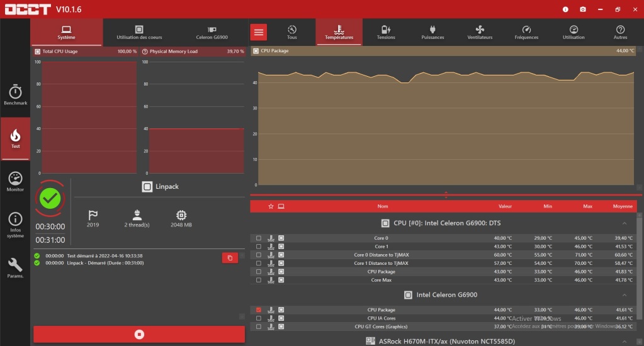Image resolution: width=644 pixels, height=346 pixels.
Task: Click thermometer icon in CPU IA Cores row
Action: (271, 318)
